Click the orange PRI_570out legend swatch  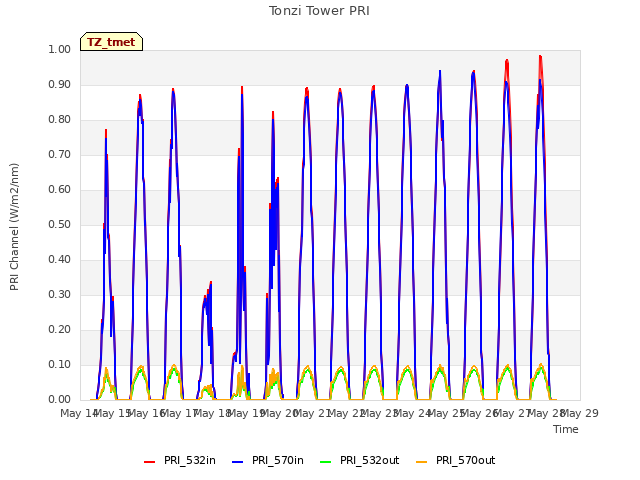click(x=422, y=461)
